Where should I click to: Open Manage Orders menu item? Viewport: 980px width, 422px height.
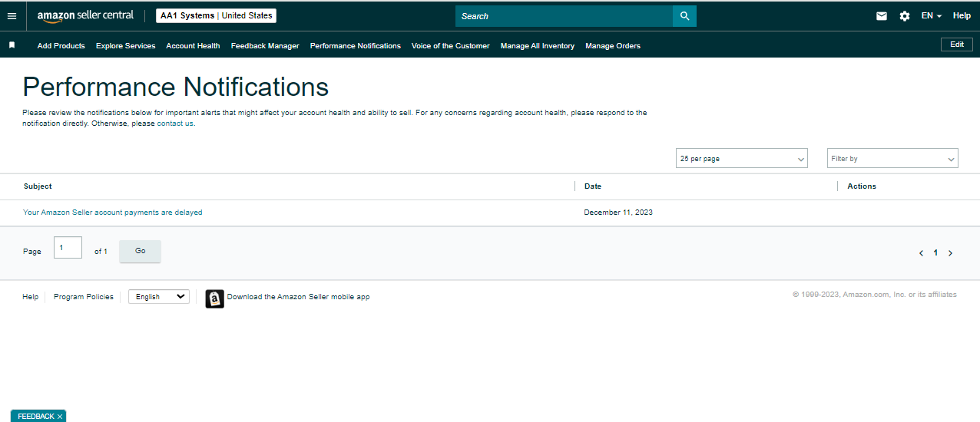pyautogui.click(x=613, y=46)
